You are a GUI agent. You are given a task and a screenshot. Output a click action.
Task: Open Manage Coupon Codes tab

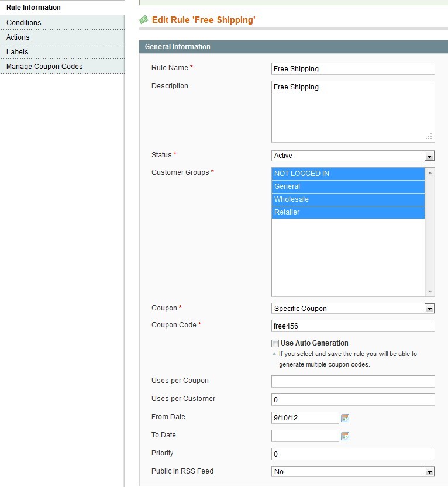pos(44,67)
